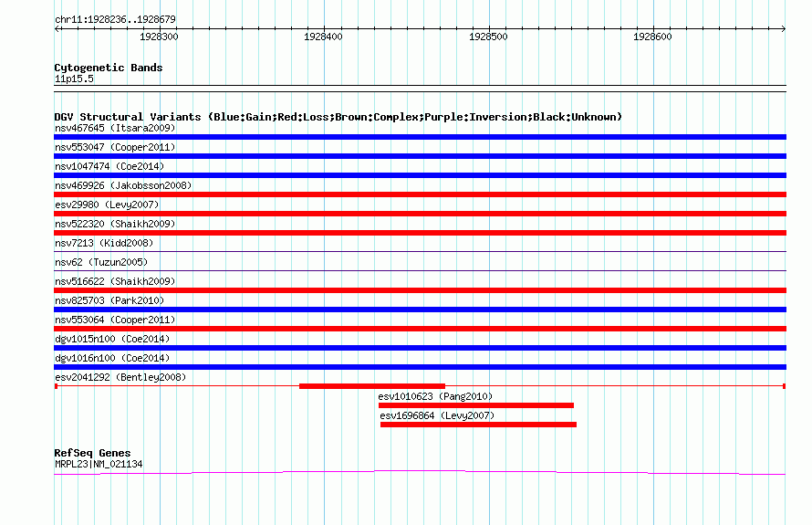812x525 pixels.
Task: Click the RefSeq Genes track heading
Action: click(x=92, y=453)
